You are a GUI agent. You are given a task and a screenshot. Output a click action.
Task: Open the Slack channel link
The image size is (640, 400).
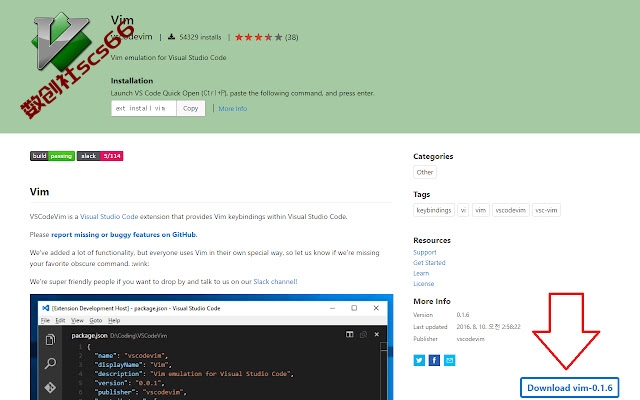tap(275, 282)
